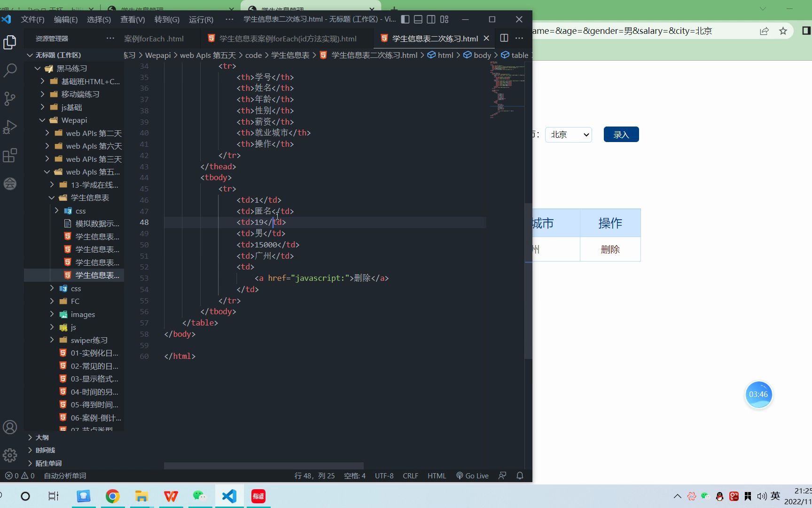This screenshot has width=812, height=508.
Task: Open Customize Layout icon in title bar
Action: [x=444, y=19]
